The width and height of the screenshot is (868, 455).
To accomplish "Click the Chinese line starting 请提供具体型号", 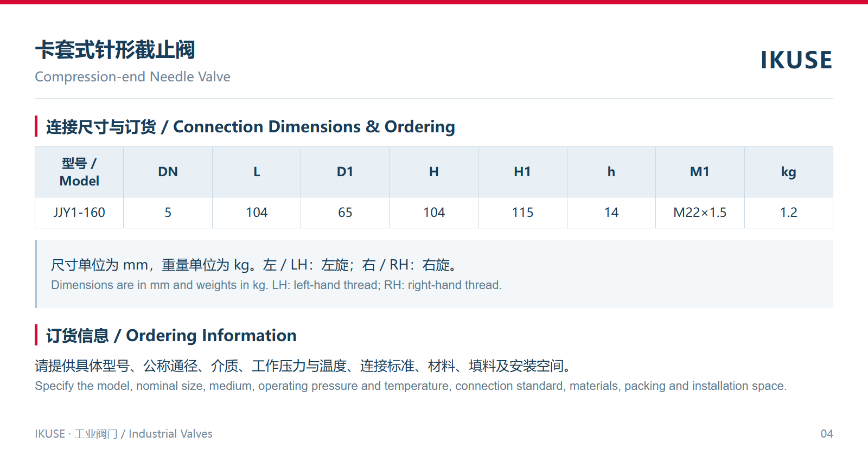I will click(304, 366).
